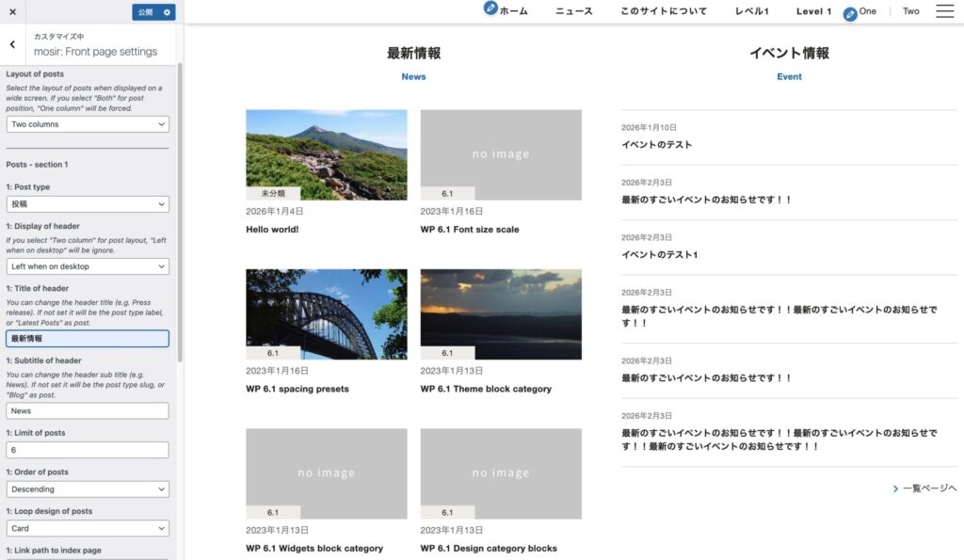The image size is (964, 560).
Task: Open the ニュース menu item
Action: [573, 11]
